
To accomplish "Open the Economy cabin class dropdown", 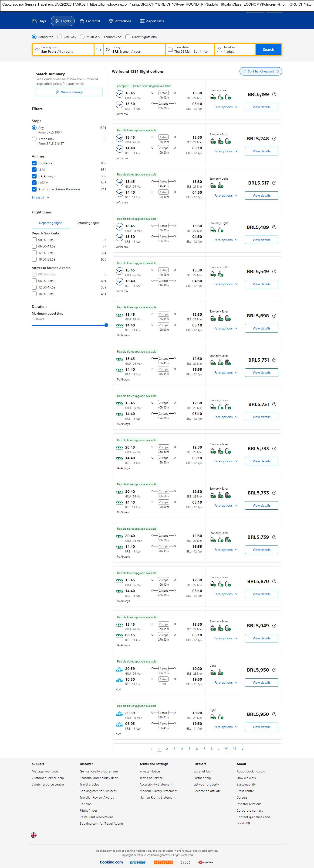I will pos(112,37).
